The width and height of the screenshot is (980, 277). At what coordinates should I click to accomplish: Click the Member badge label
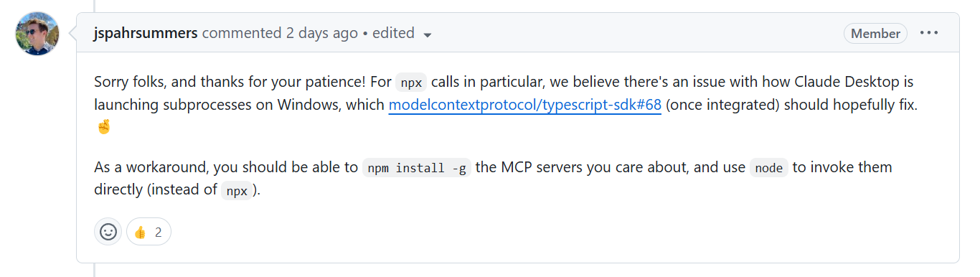[876, 34]
